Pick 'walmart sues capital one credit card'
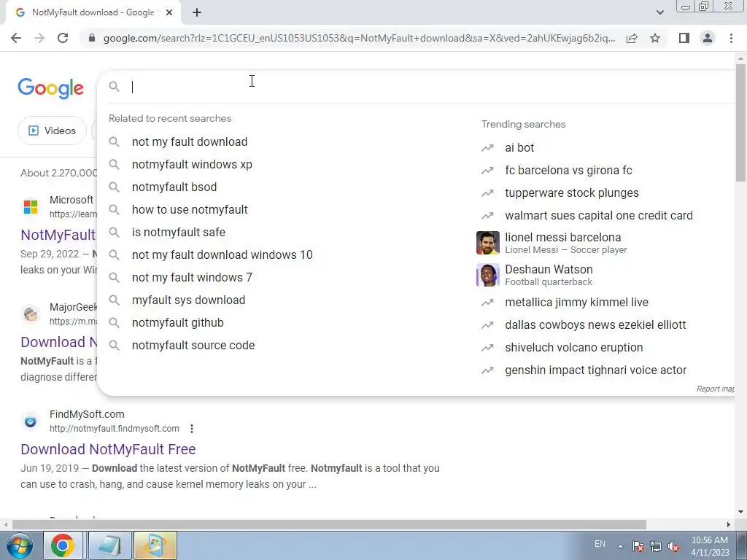 click(x=599, y=216)
